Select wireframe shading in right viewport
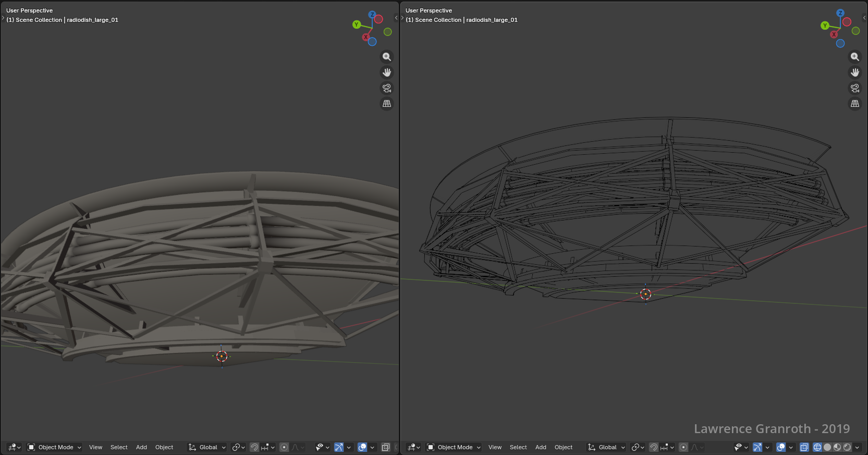Viewport: 868px width, 455px height. (817, 447)
